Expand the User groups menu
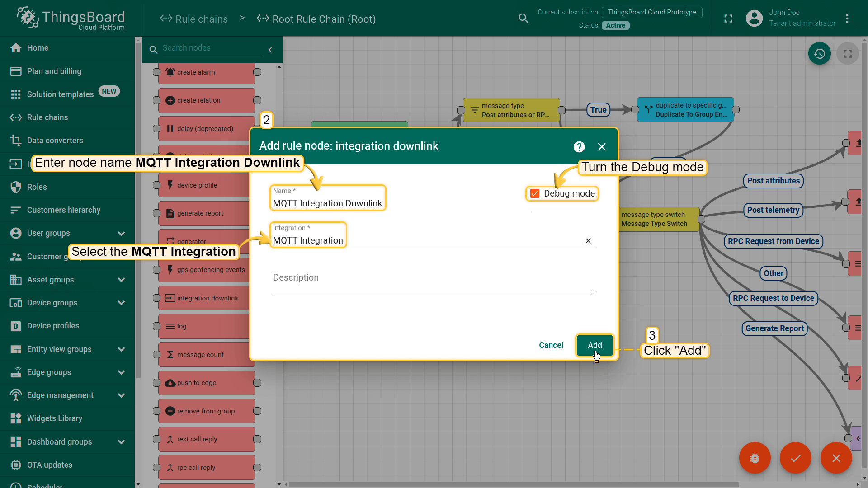This screenshot has width=868, height=488. [x=121, y=233]
